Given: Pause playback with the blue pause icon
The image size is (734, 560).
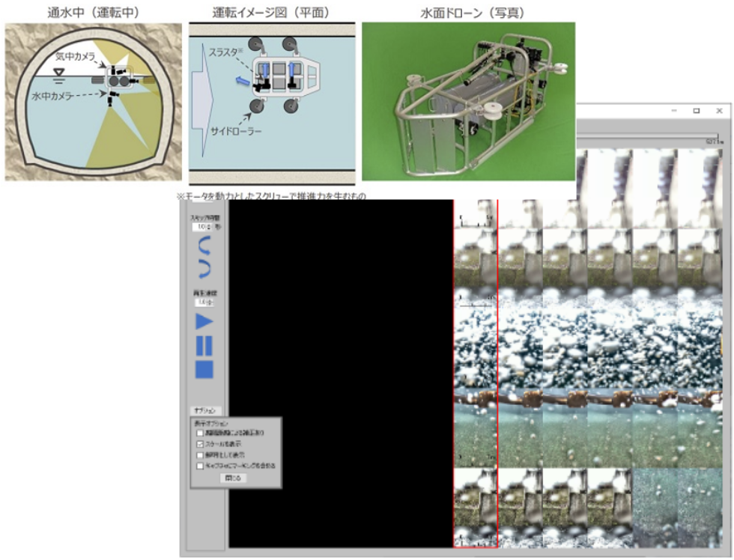Looking at the screenshot, I should 204,345.
